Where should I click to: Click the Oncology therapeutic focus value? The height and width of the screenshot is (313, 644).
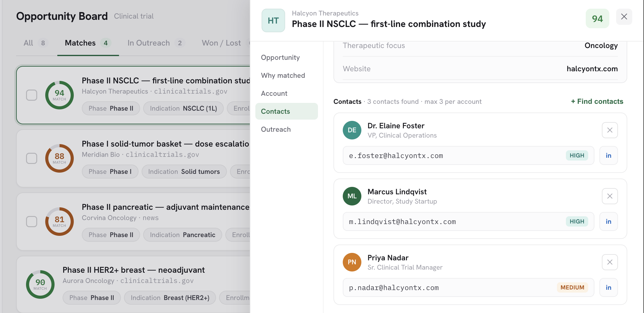[601, 46]
